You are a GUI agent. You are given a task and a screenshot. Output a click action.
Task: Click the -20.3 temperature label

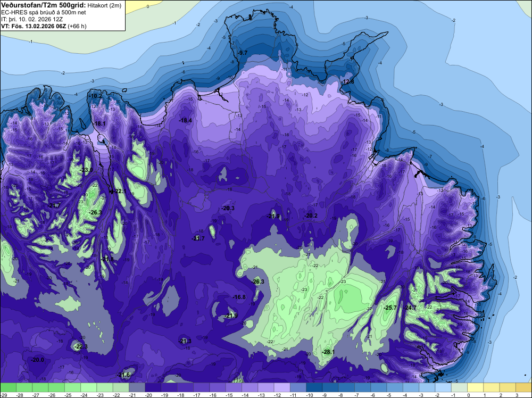point(228,208)
